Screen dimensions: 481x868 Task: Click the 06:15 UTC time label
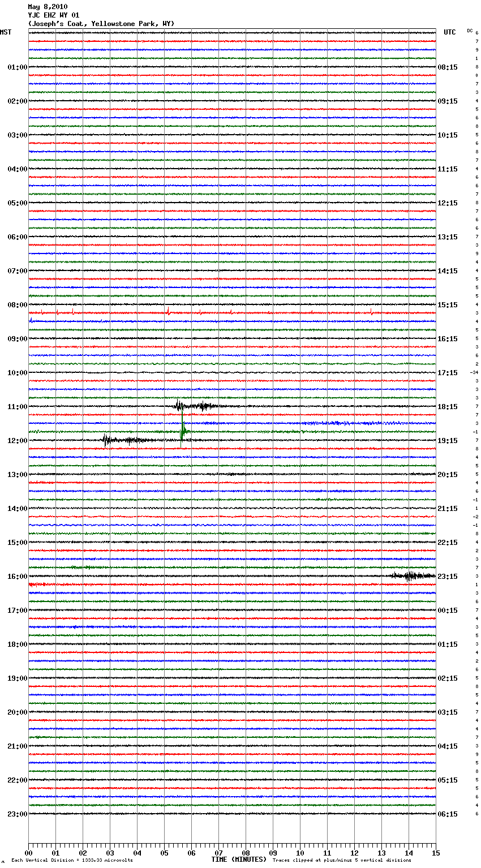tap(448, 814)
